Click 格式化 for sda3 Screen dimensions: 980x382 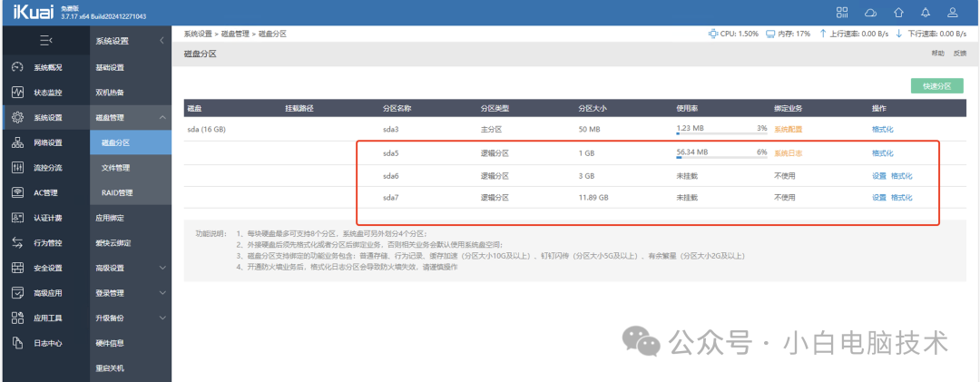click(883, 129)
